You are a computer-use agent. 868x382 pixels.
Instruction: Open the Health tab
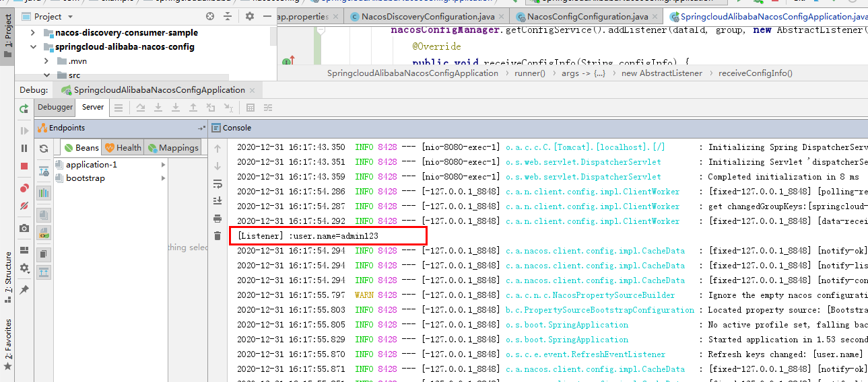coord(123,148)
